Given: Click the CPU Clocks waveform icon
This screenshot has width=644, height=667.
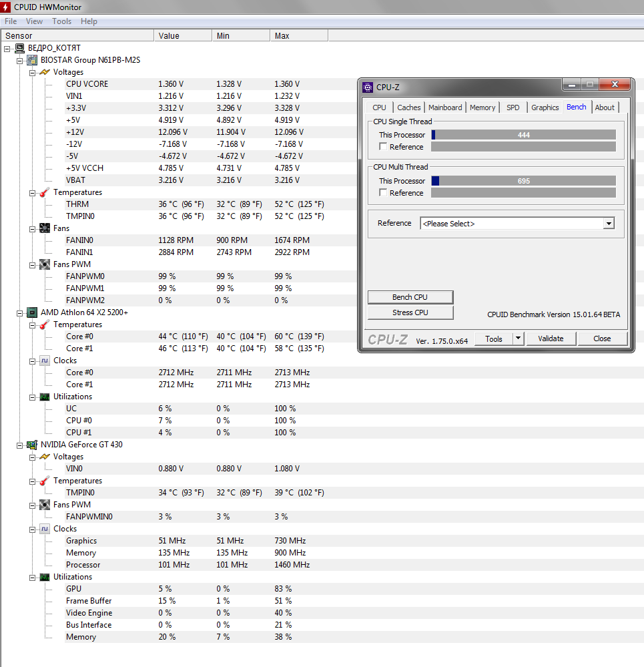Looking at the screenshot, I should [44, 361].
